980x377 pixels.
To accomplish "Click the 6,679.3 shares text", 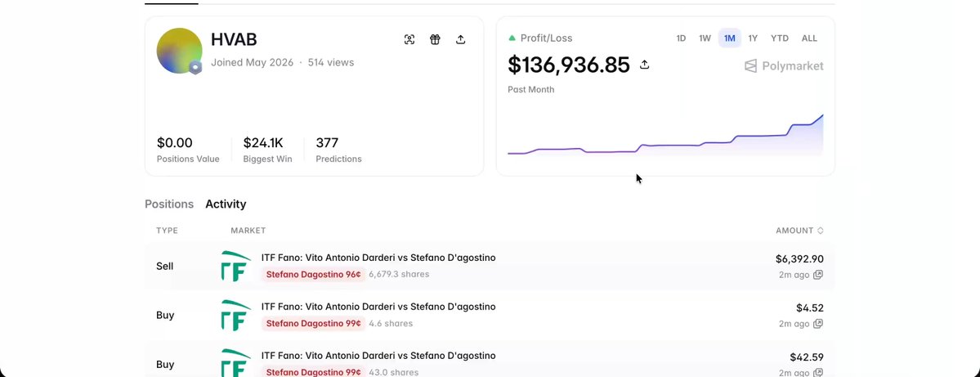I will [399, 274].
